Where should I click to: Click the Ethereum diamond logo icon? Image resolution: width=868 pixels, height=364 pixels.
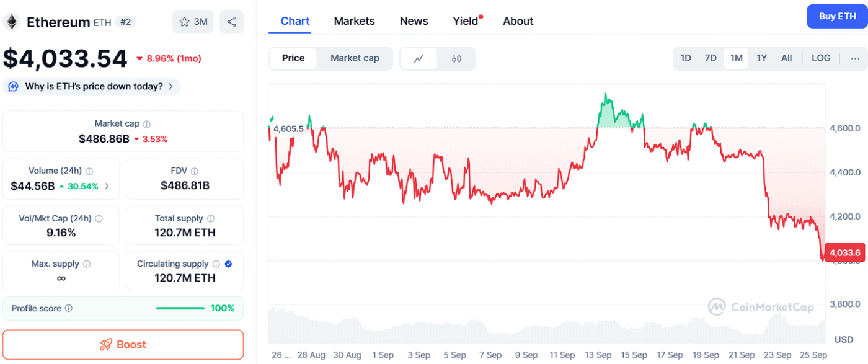11,22
